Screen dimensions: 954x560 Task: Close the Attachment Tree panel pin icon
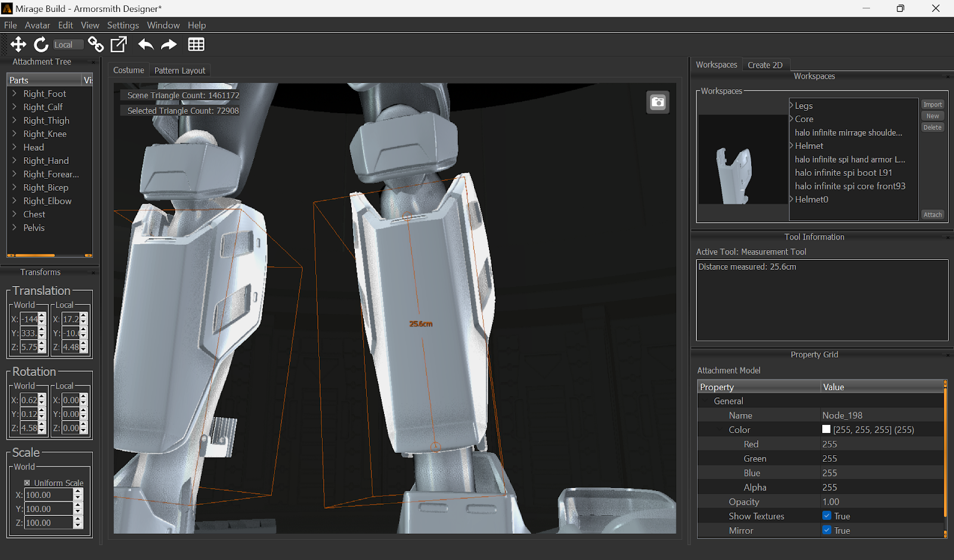[x=93, y=62]
